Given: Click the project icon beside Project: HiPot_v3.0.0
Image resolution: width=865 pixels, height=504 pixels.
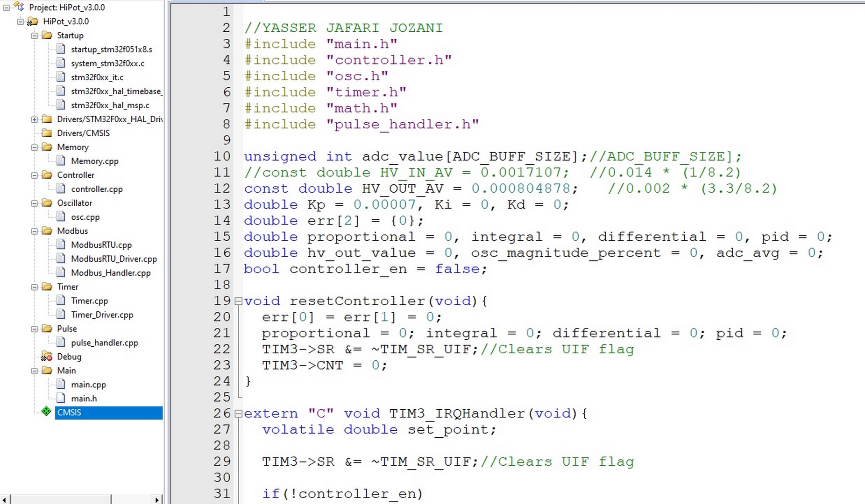Looking at the screenshot, I should [19, 7].
